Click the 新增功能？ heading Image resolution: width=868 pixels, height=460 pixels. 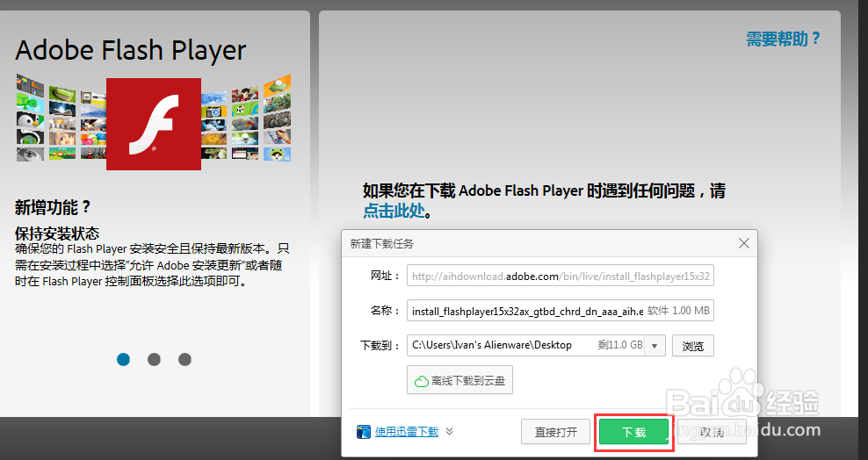(x=53, y=208)
